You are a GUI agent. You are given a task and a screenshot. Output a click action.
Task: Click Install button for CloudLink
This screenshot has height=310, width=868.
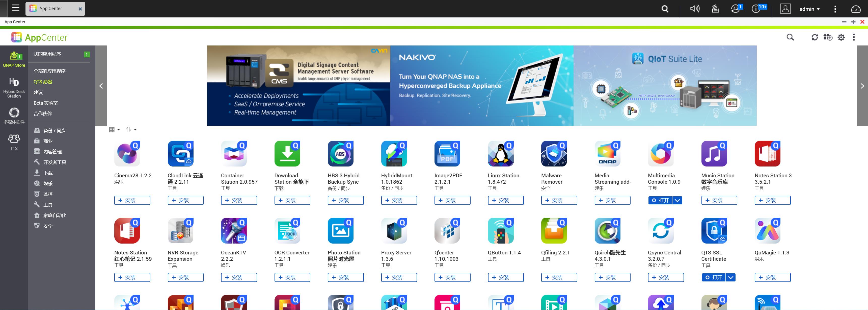(x=183, y=200)
